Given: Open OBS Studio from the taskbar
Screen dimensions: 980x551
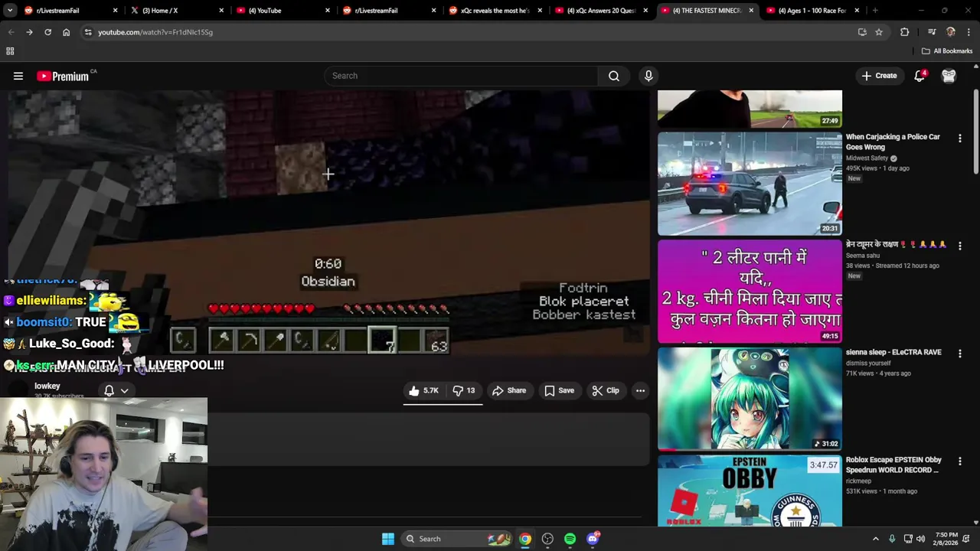Looking at the screenshot, I should click(x=547, y=539).
